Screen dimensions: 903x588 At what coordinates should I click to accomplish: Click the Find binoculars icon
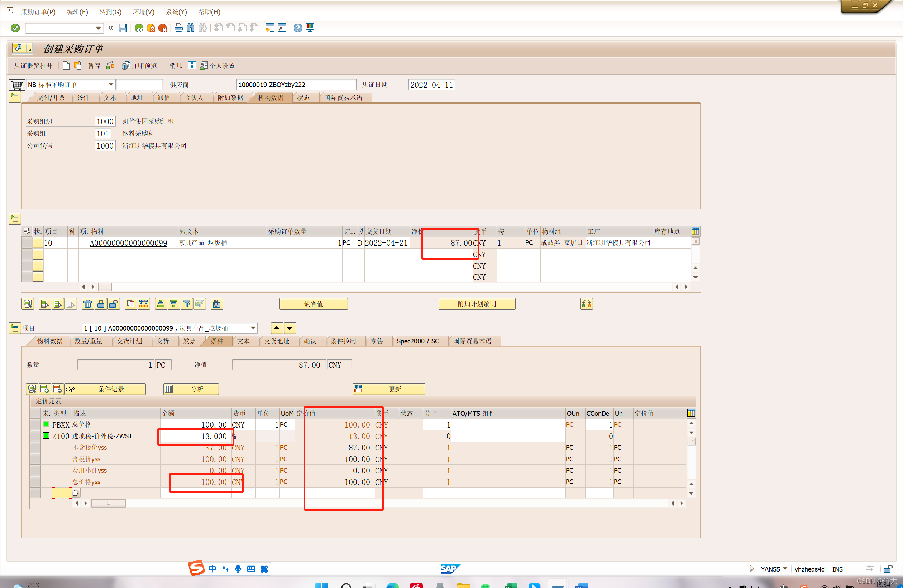(191, 28)
